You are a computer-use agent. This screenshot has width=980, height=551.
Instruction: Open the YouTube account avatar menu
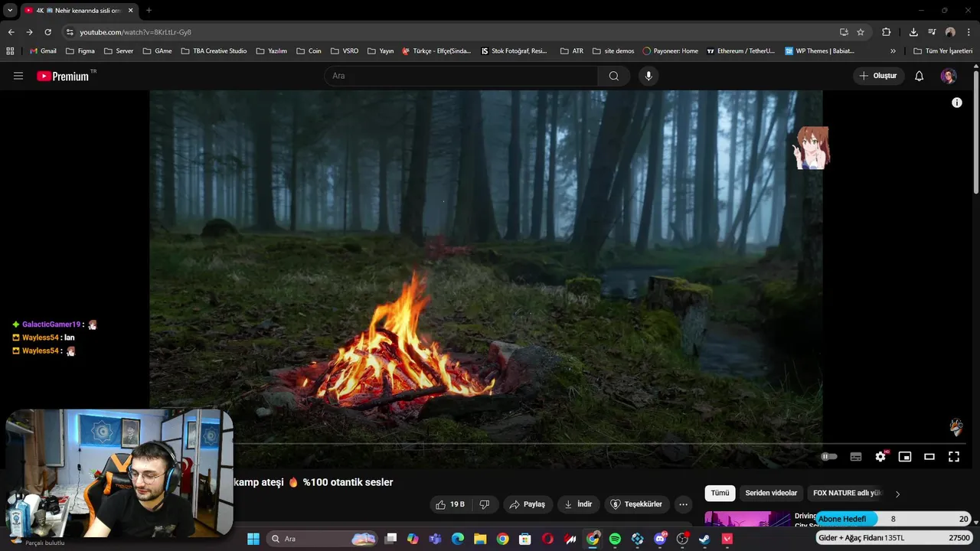(x=949, y=76)
